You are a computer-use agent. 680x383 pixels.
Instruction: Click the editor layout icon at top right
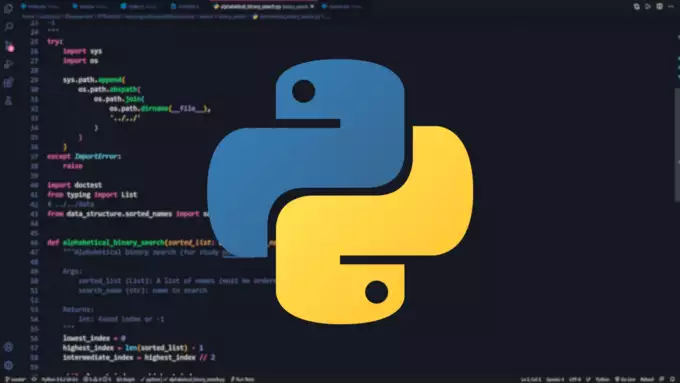tap(660, 7)
